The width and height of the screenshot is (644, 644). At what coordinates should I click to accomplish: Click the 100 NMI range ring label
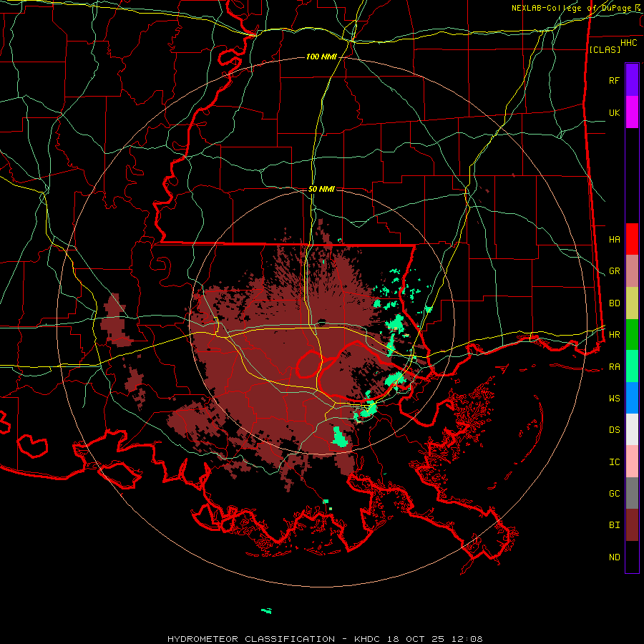(321, 57)
